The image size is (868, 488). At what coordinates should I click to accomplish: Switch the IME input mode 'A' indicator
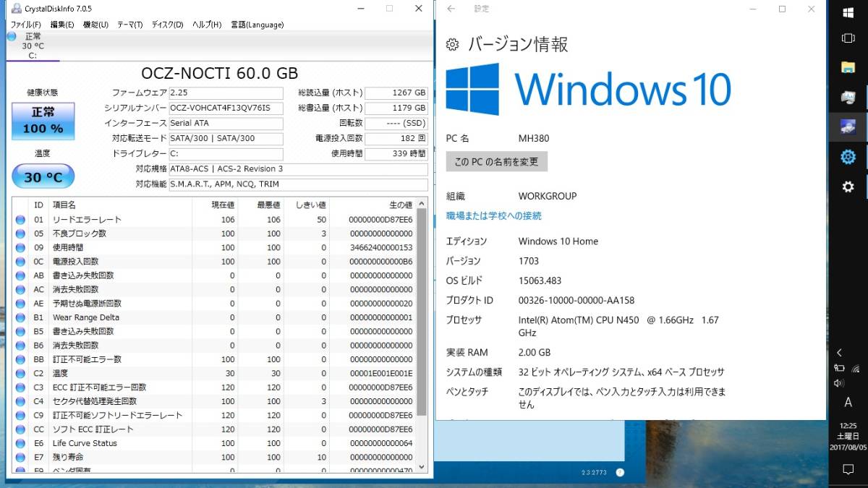tap(848, 403)
